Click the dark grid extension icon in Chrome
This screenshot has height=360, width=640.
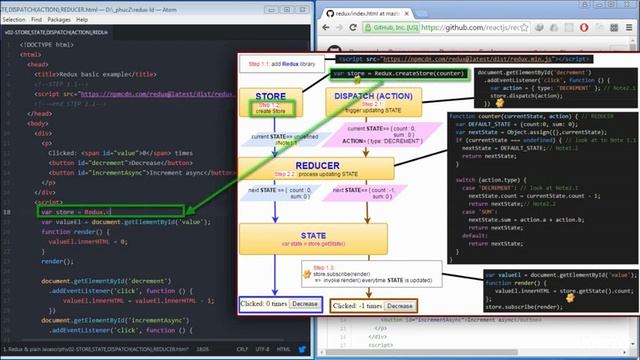pos(614,27)
